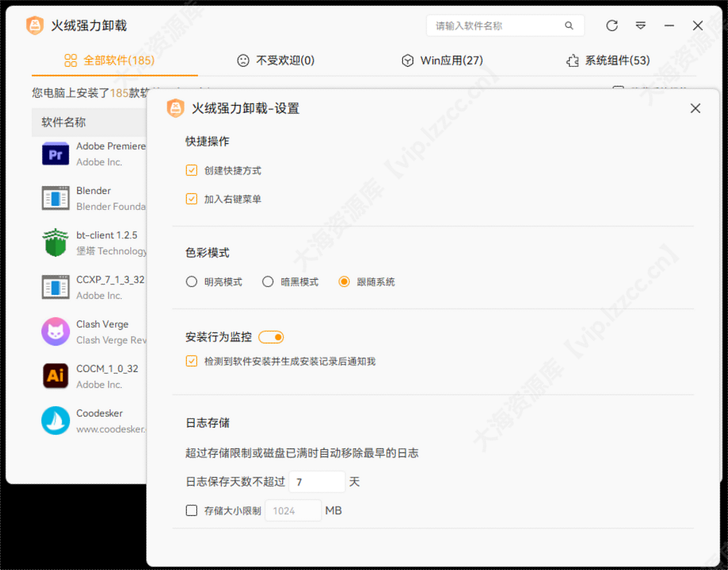Click the bt-client green tower icon
The width and height of the screenshot is (728, 570).
tap(56, 242)
